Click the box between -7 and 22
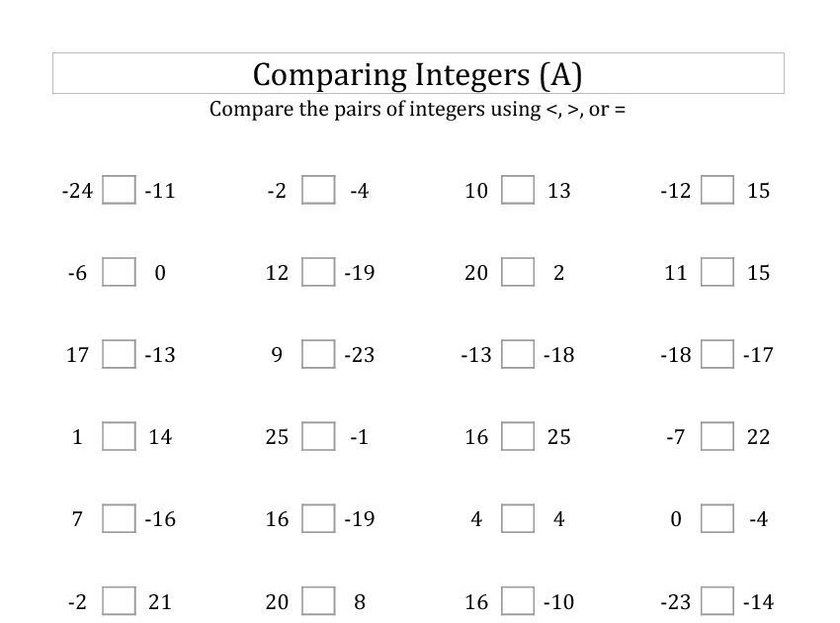840x623 pixels. (x=717, y=436)
